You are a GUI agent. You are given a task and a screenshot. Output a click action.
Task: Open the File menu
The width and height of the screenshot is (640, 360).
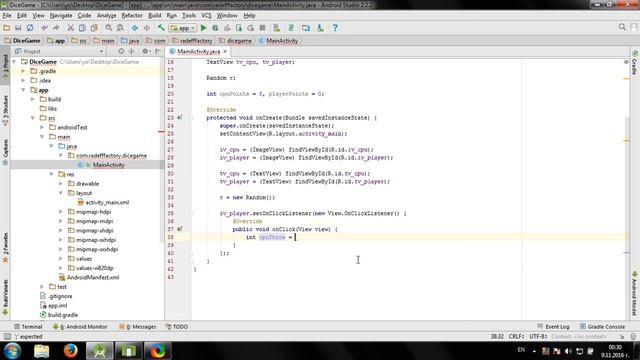[7, 16]
